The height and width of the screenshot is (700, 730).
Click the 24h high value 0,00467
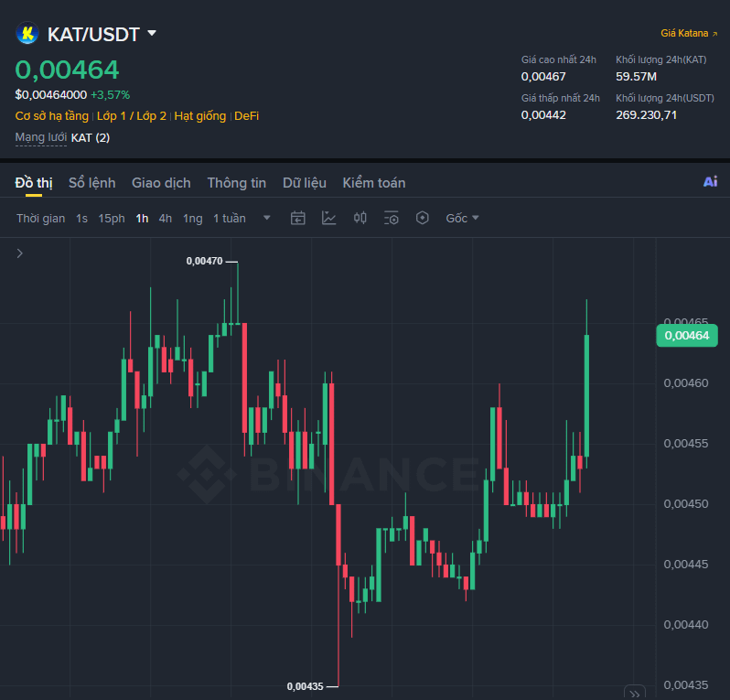(x=543, y=76)
